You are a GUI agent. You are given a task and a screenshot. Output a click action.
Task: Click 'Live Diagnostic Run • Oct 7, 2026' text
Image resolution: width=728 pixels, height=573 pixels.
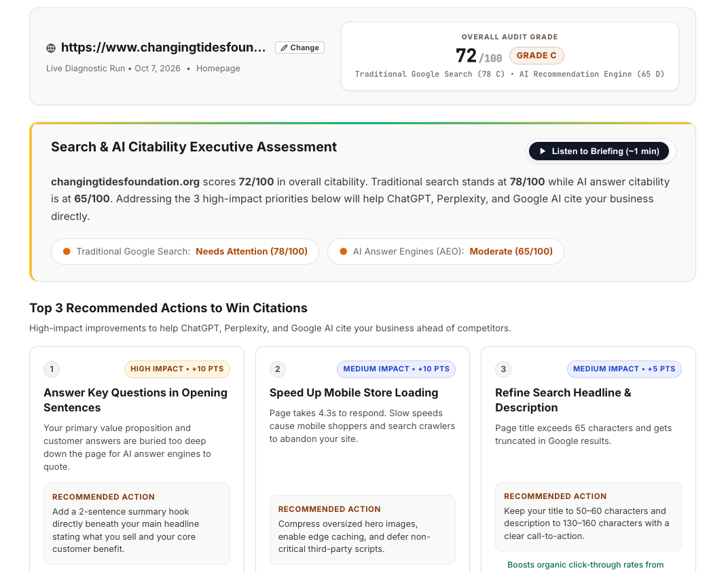pyautogui.click(x=113, y=68)
